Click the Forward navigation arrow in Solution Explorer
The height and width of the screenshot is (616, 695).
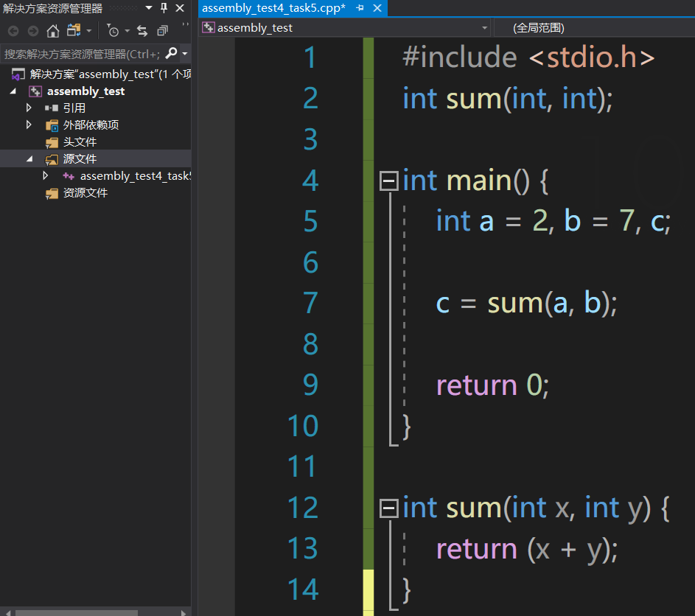[x=33, y=31]
